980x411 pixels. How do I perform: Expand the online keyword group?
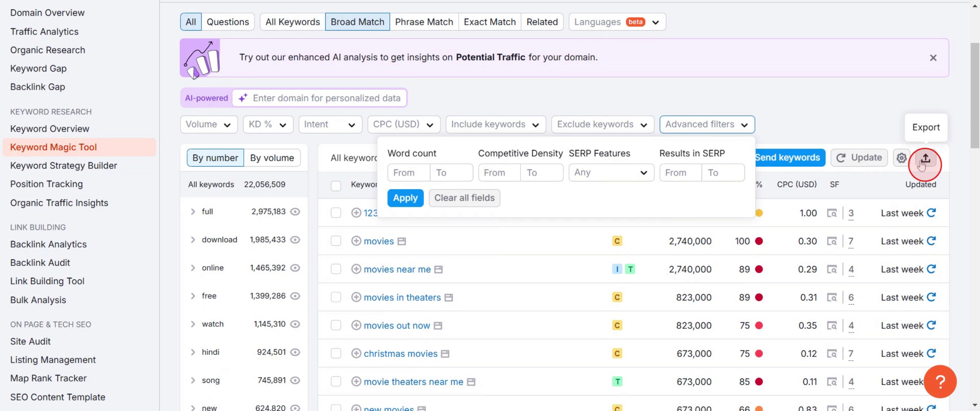pos(193,268)
